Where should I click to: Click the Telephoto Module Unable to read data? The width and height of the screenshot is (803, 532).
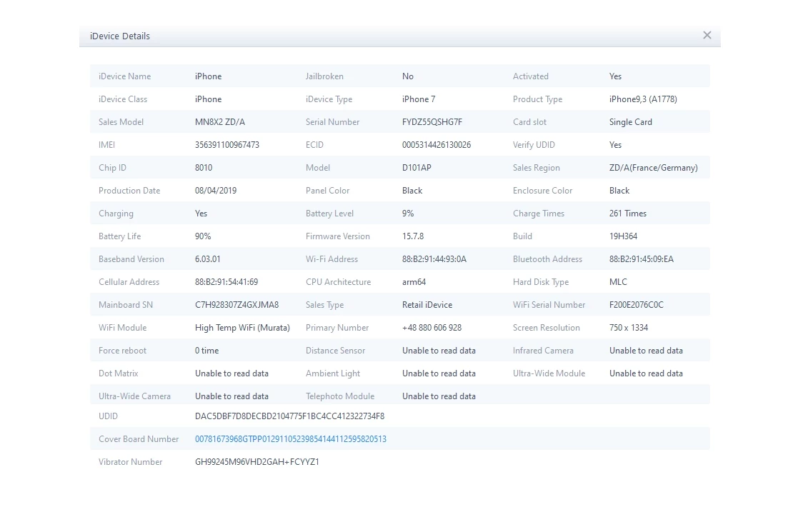(439, 396)
